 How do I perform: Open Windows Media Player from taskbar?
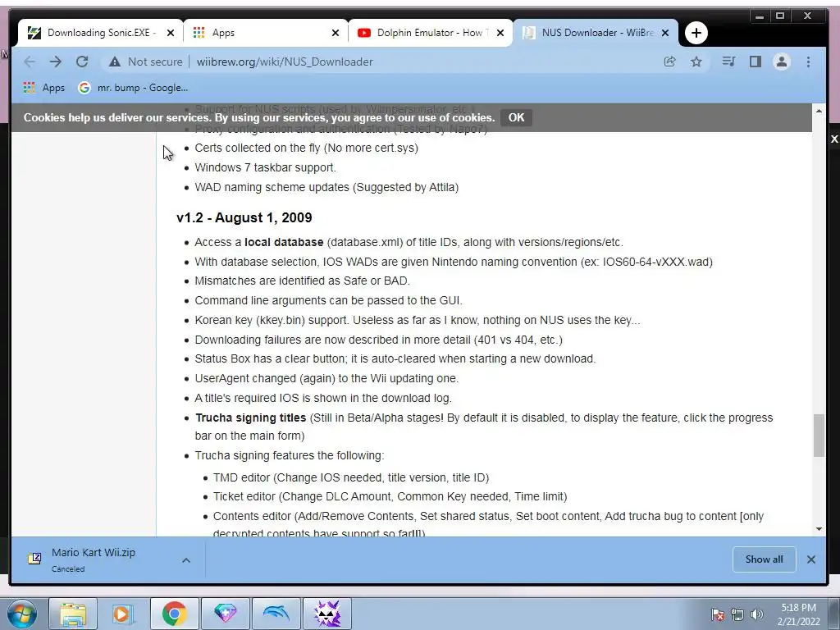pyautogui.click(x=123, y=614)
